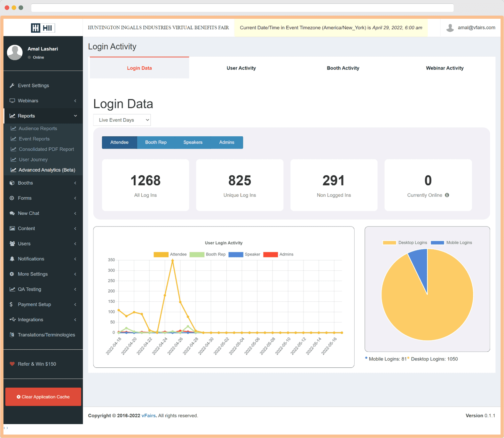Open the Webinar Activity tab

point(444,68)
